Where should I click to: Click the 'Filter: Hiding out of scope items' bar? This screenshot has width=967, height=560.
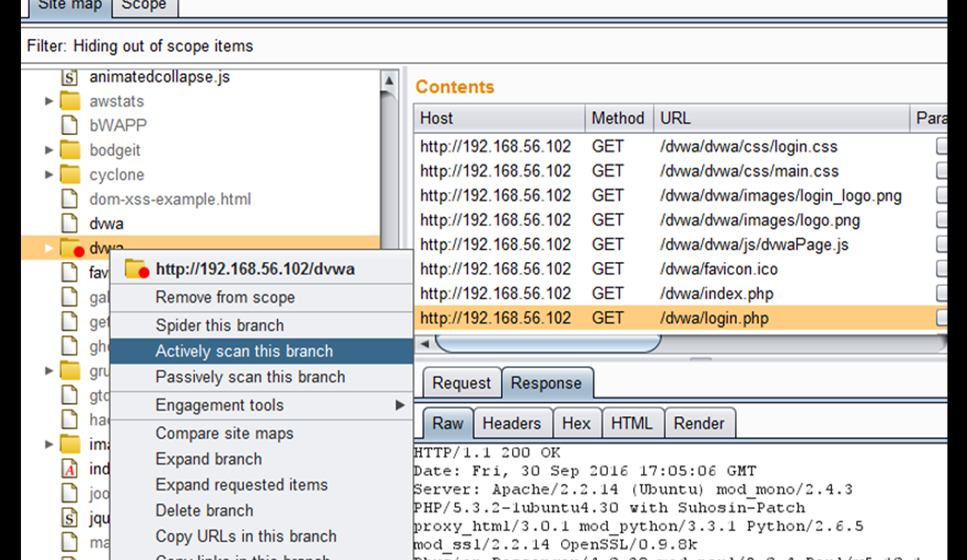point(484,46)
